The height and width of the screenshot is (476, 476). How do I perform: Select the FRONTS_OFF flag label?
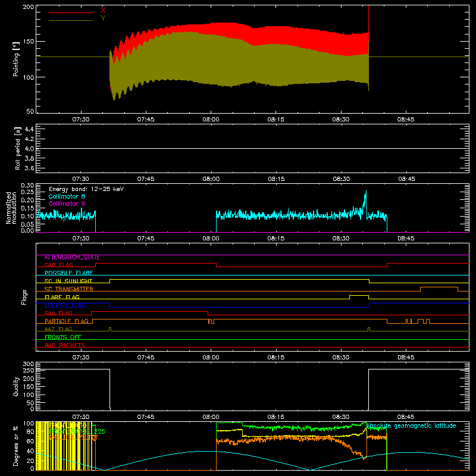(63, 337)
